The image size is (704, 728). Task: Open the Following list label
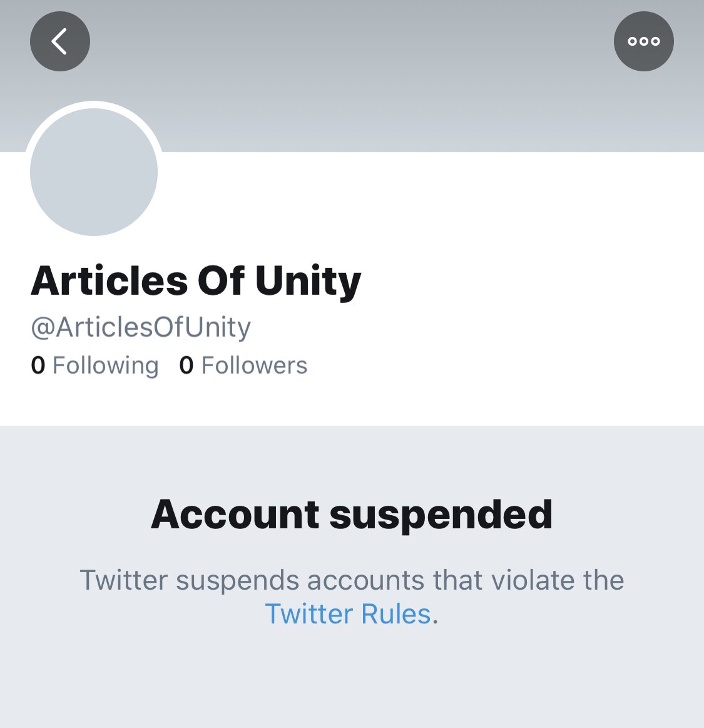(105, 366)
